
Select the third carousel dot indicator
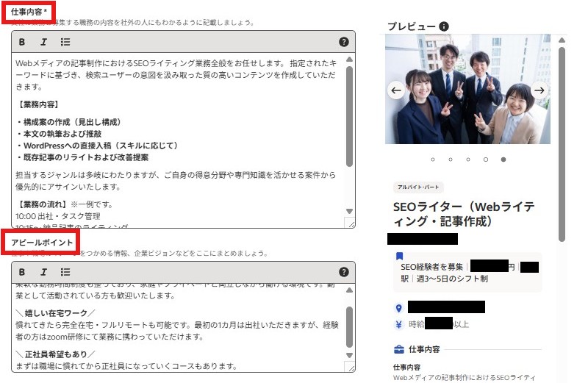point(467,159)
